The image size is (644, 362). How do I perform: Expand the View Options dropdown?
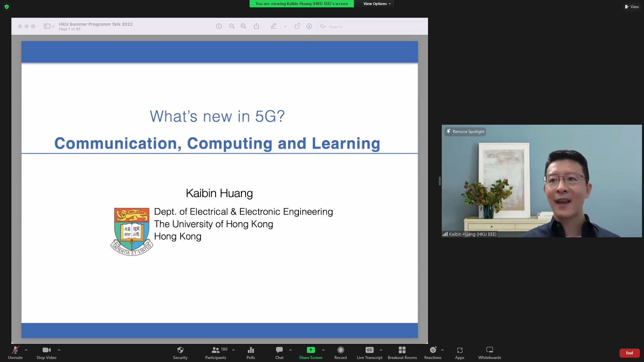377,4
